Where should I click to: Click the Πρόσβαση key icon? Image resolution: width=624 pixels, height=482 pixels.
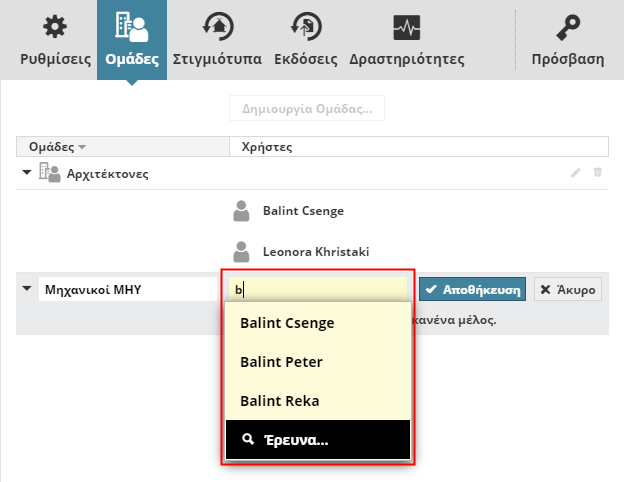coord(568,27)
